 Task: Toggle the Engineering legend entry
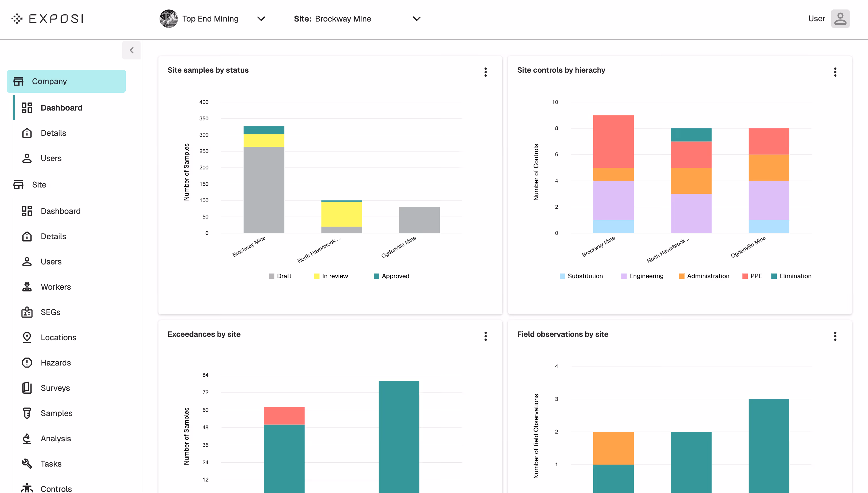click(642, 276)
